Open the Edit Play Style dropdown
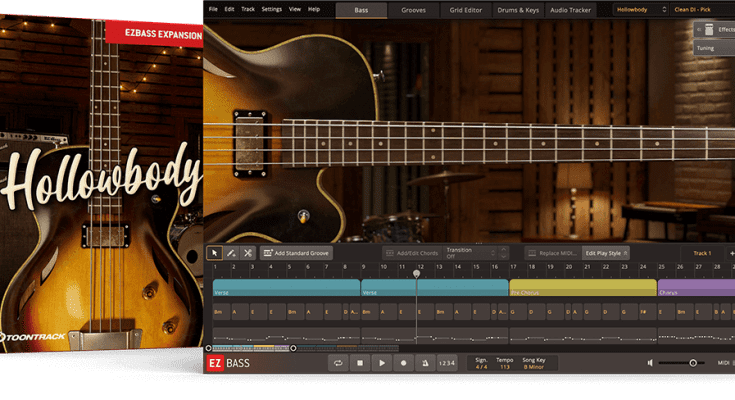Screen dimensions: 735x400 tap(607, 254)
